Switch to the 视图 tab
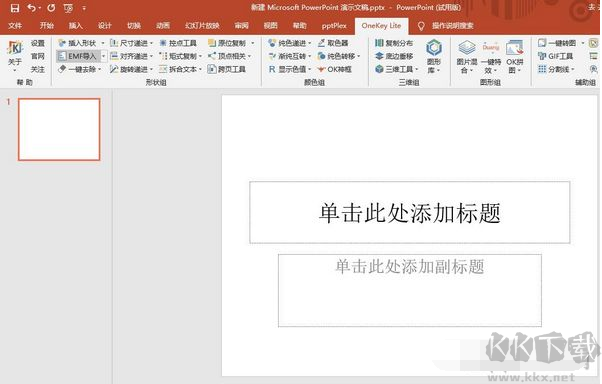 click(270, 26)
